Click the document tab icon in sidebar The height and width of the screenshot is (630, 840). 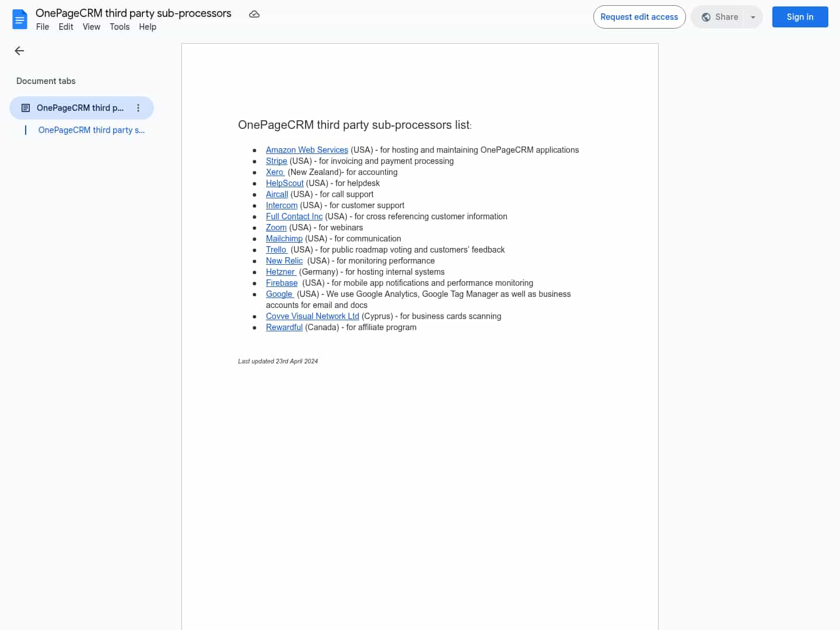25,107
